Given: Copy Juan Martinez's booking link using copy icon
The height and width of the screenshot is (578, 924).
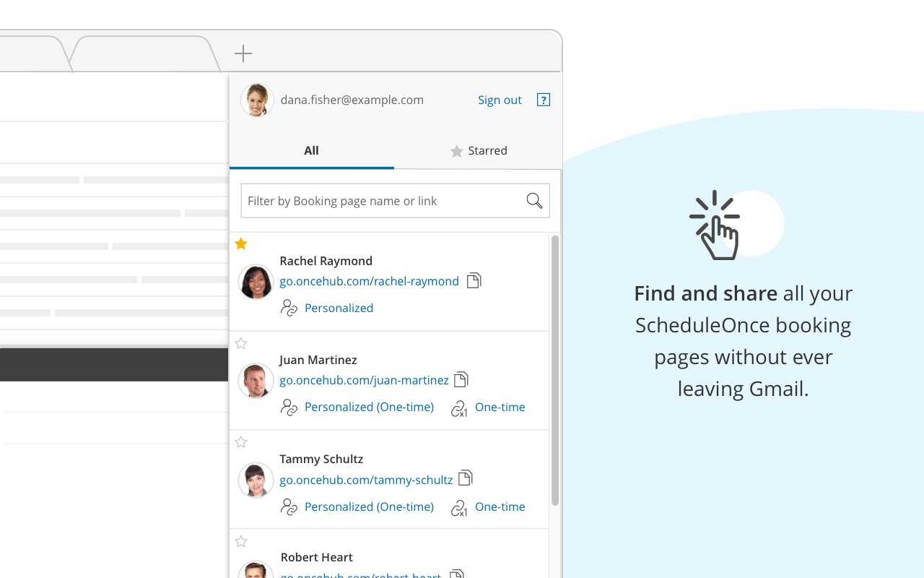Looking at the screenshot, I should (461, 379).
